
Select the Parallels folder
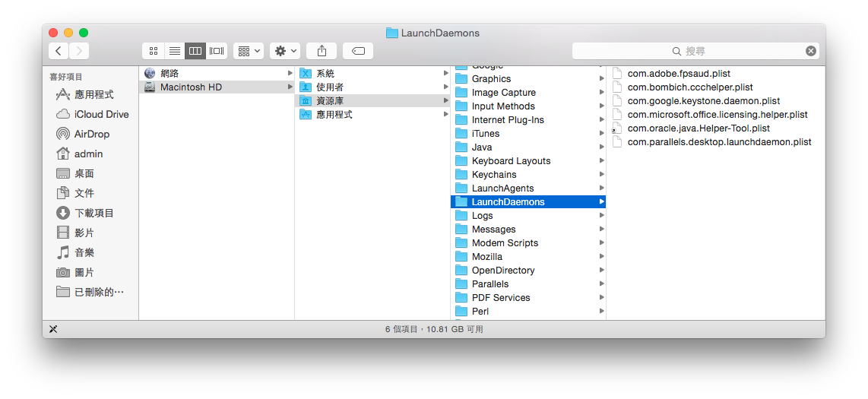point(528,284)
